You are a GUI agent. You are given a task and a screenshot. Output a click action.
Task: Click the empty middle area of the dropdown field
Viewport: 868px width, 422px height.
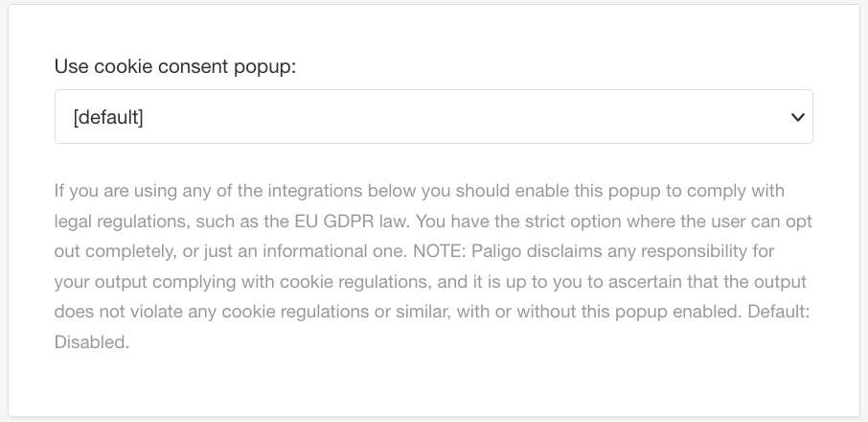433,117
